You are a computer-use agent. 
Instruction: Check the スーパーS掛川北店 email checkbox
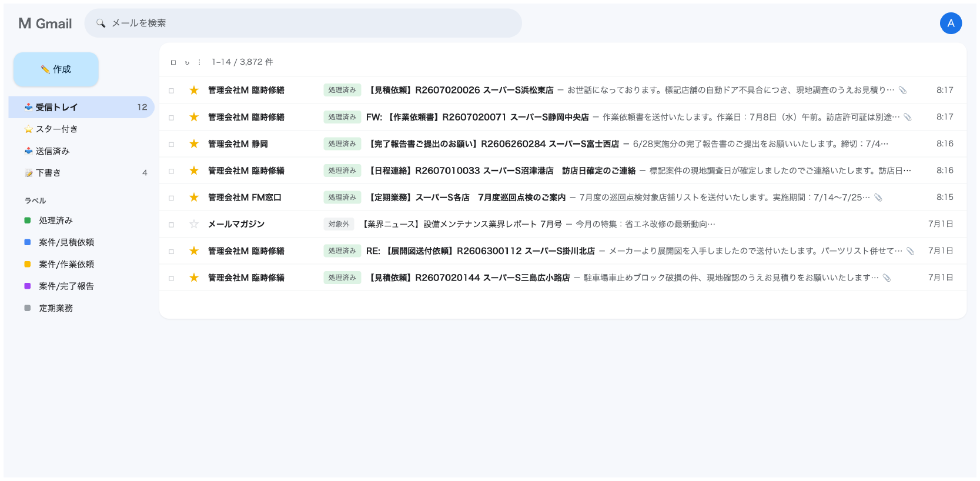pyautogui.click(x=172, y=251)
